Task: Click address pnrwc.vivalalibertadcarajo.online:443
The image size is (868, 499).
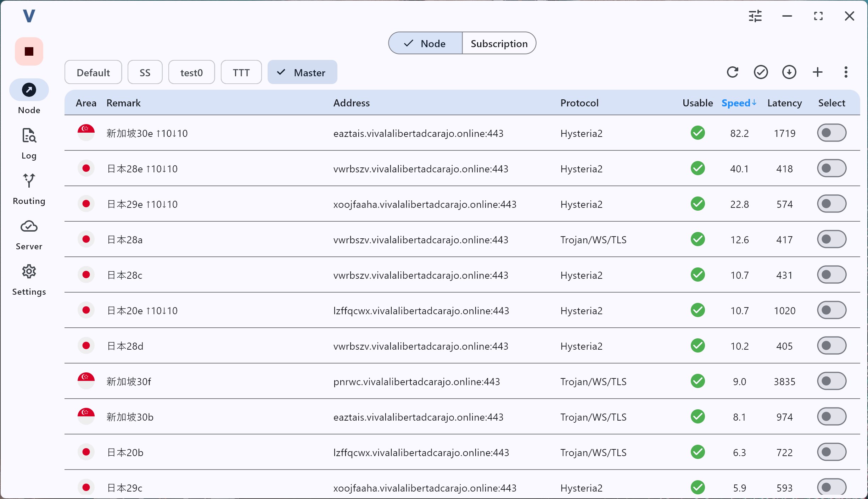Action: coord(416,382)
